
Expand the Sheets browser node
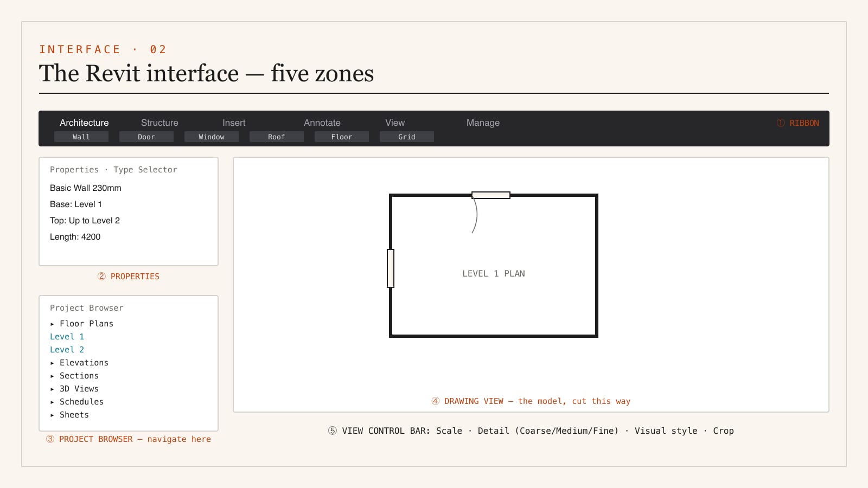(x=69, y=415)
